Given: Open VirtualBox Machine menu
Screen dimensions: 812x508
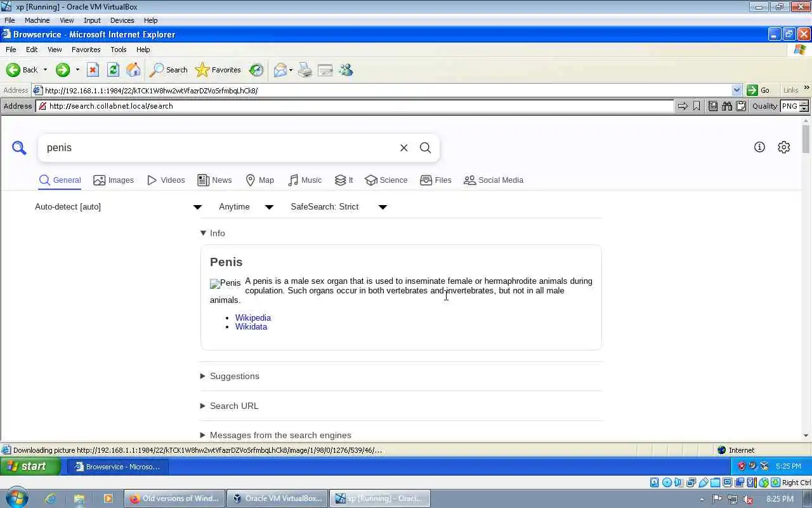Looking at the screenshot, I should point(37,20).
